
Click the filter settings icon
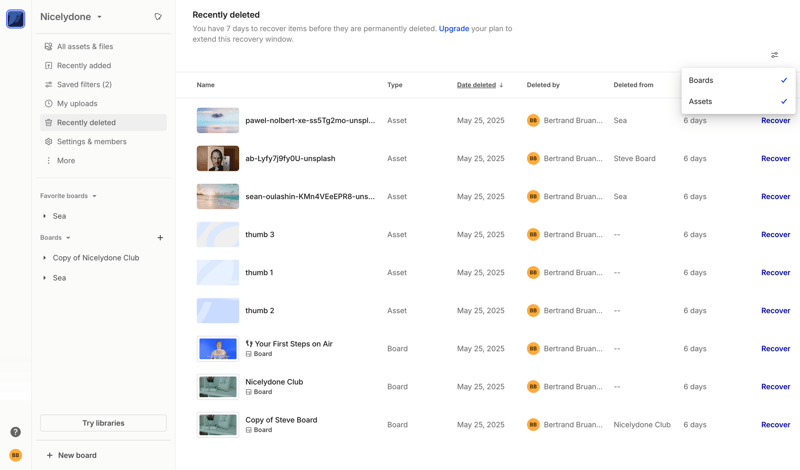click(x=774, y=55)
